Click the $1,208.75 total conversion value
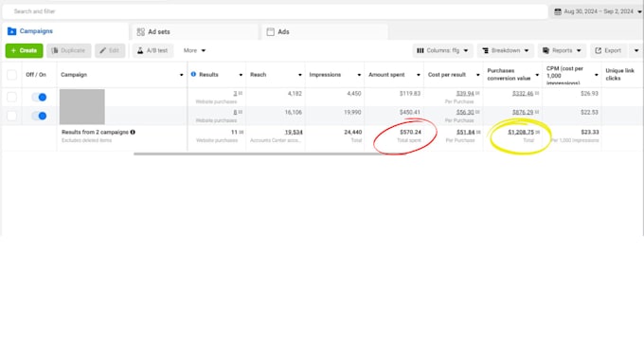 point(521,132)
